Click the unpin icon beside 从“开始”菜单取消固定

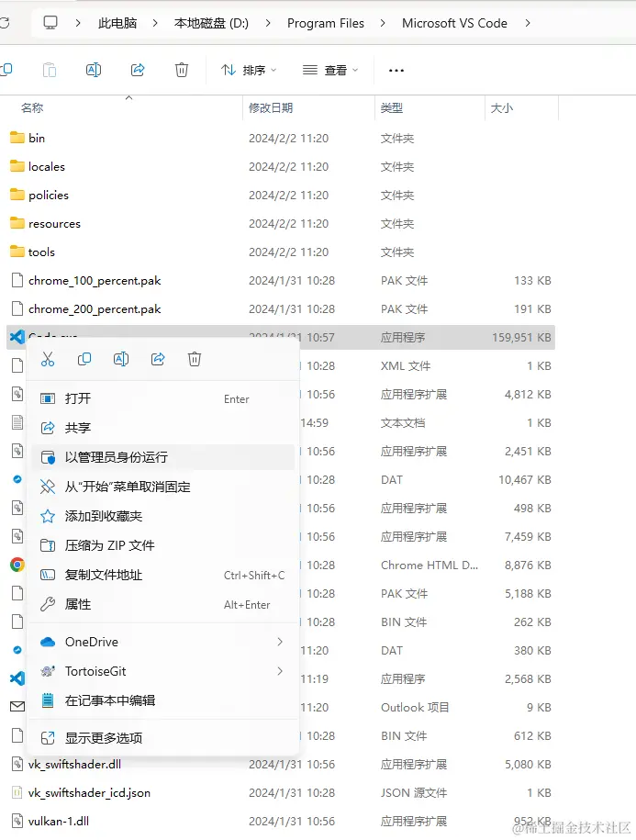pos(48,487)
